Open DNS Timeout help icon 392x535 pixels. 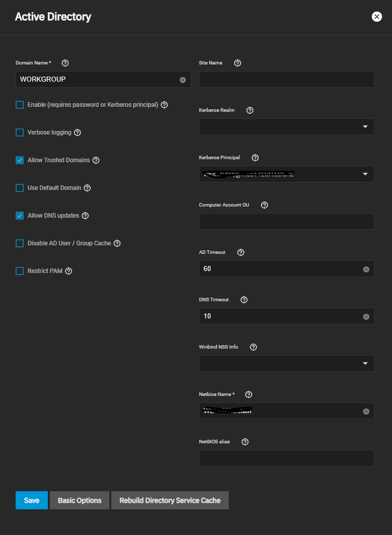click(x=244, y=300)
